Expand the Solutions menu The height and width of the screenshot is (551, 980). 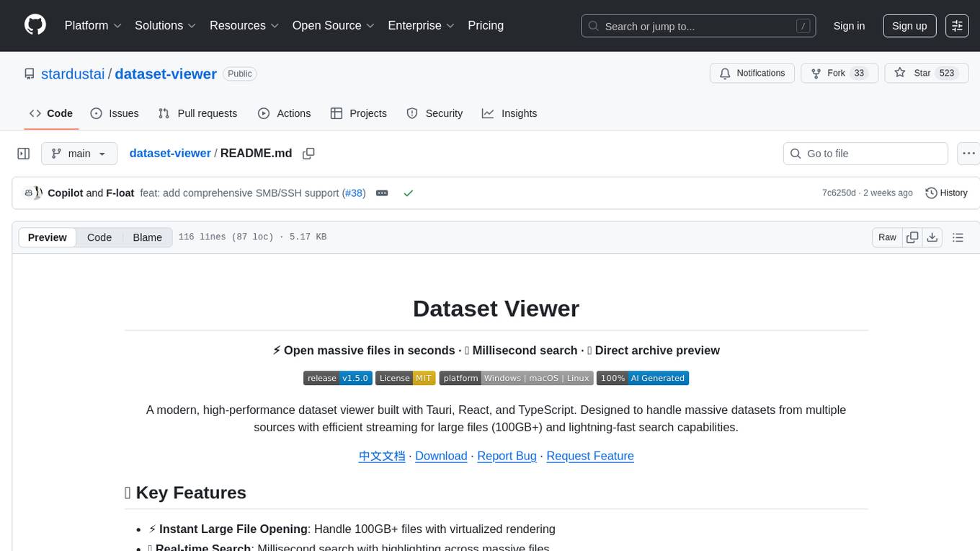[166, 25]
